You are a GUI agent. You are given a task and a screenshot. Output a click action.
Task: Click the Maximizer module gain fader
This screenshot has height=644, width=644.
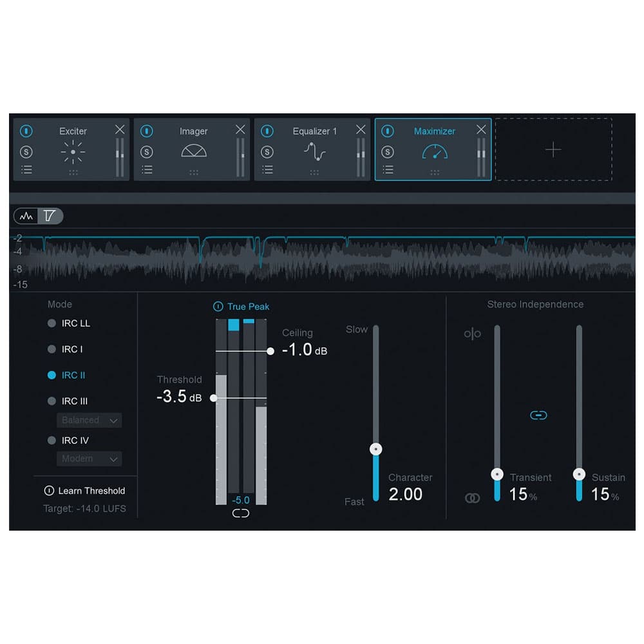coord(481,157)
